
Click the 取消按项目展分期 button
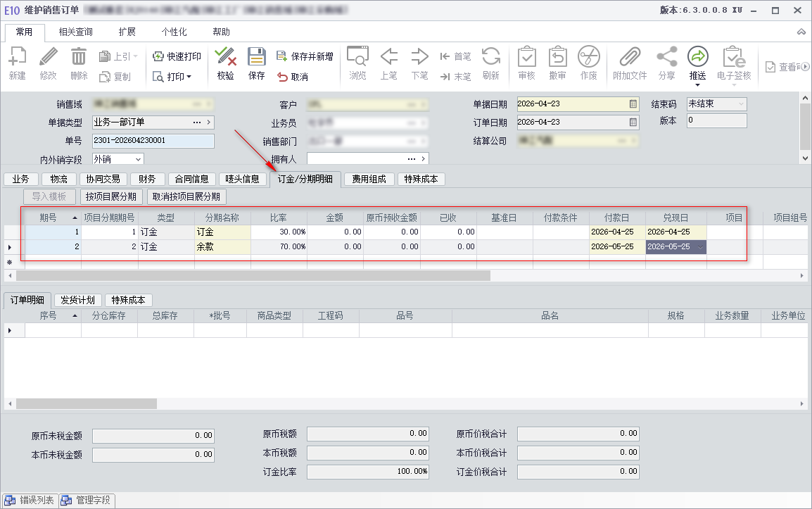click(186, 197)
